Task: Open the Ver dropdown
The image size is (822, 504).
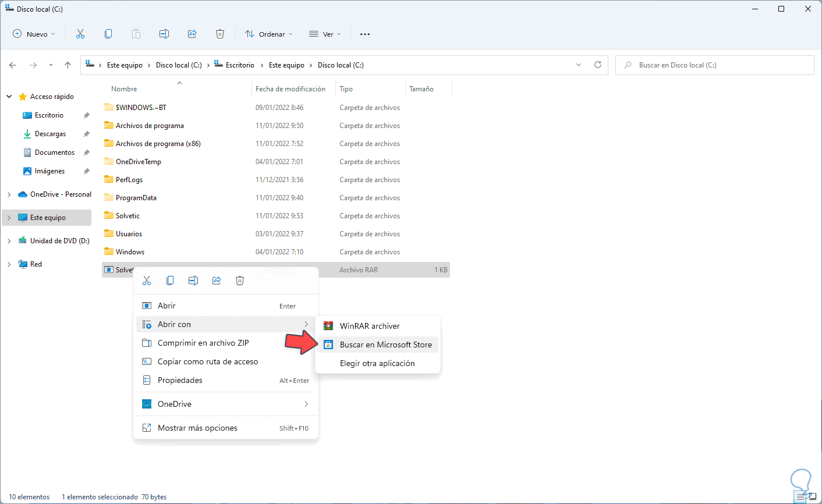Action: [325, 34]
